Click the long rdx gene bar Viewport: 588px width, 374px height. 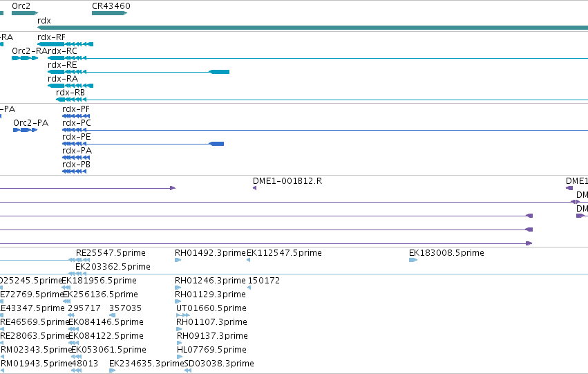pyautogui.click(x=313, y=28)
